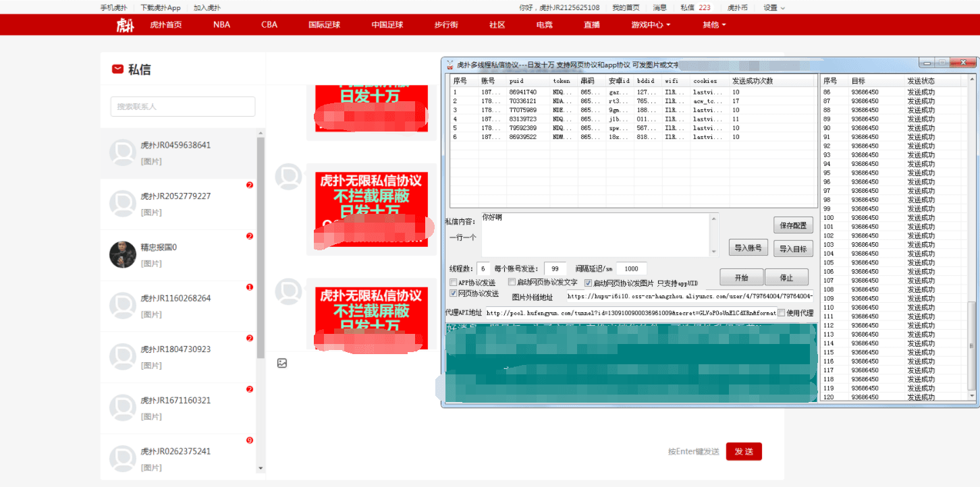Open the 下载虎扑App link
Viewport: 980px width, 487px height.
click(x=161, y=7)
